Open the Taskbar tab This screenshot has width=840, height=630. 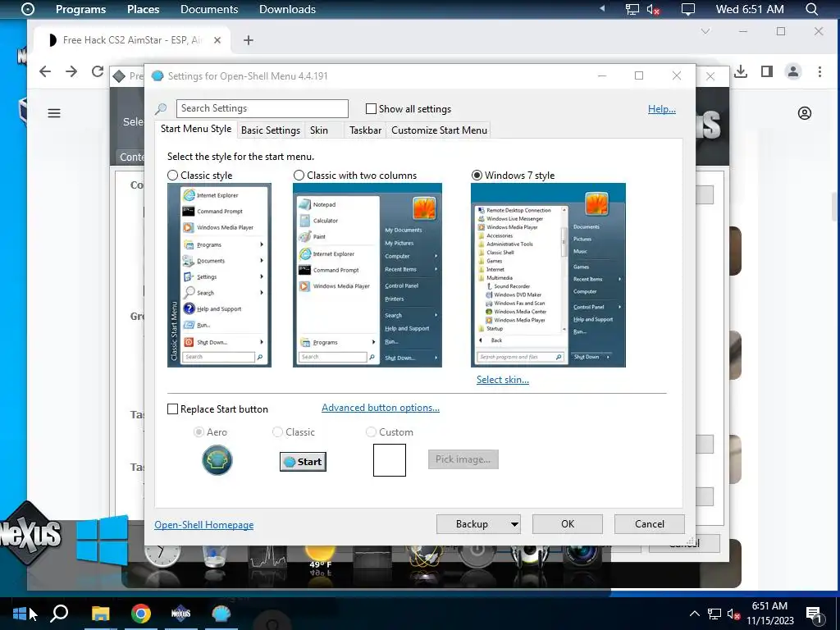[365, 130]
